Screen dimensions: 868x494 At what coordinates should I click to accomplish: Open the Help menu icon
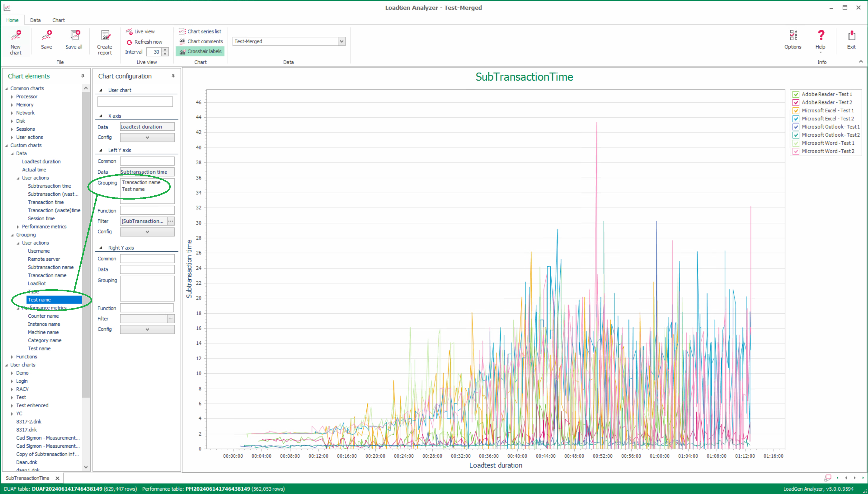(821, 35)
